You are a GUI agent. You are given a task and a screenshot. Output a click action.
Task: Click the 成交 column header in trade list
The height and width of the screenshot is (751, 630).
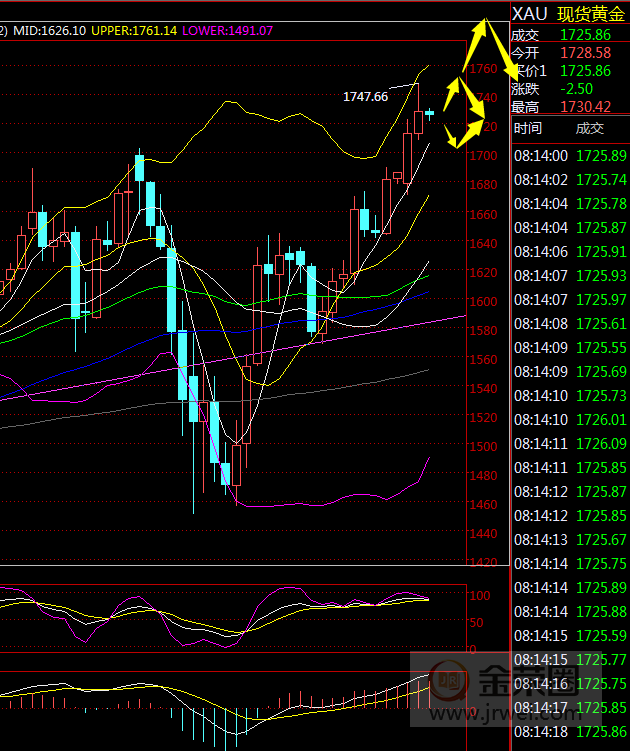(590, 128)
